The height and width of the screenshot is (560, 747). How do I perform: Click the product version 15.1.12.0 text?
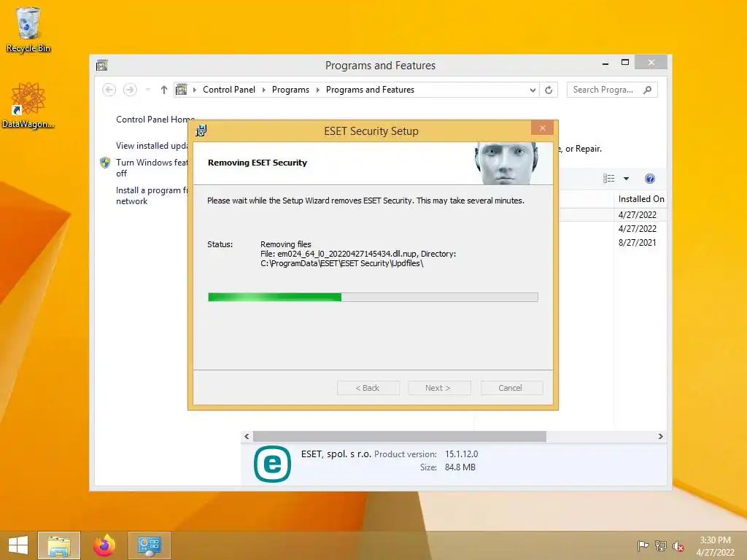461,454
